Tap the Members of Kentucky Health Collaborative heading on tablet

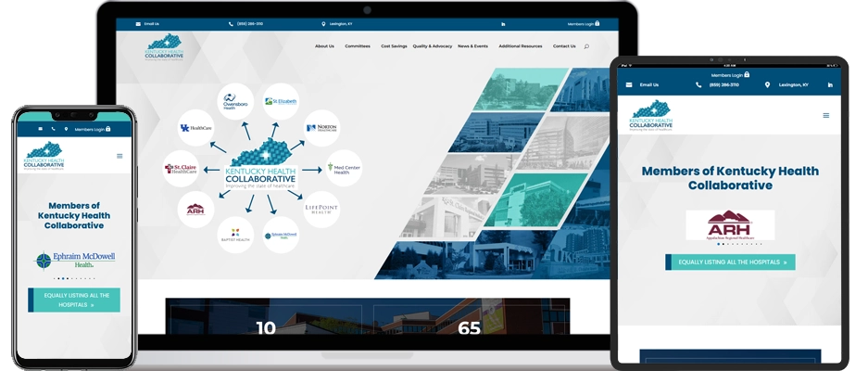730,178
